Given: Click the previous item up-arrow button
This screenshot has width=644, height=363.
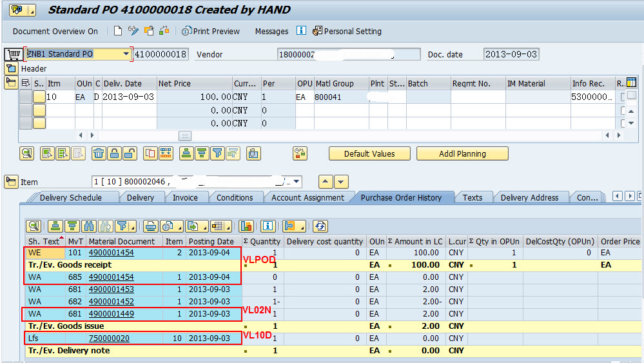Looking at the screenshot, I should 326,182.
